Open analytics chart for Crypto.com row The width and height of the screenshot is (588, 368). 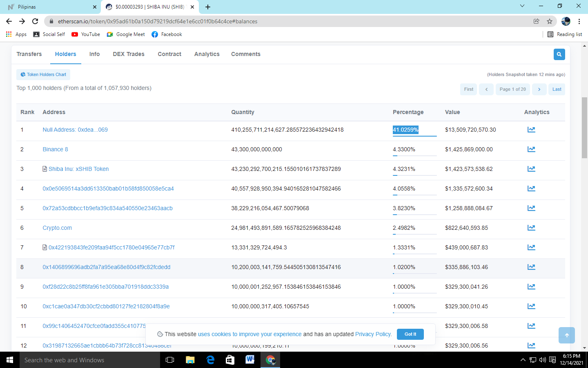pyautogui.click(x=531, y=228)
